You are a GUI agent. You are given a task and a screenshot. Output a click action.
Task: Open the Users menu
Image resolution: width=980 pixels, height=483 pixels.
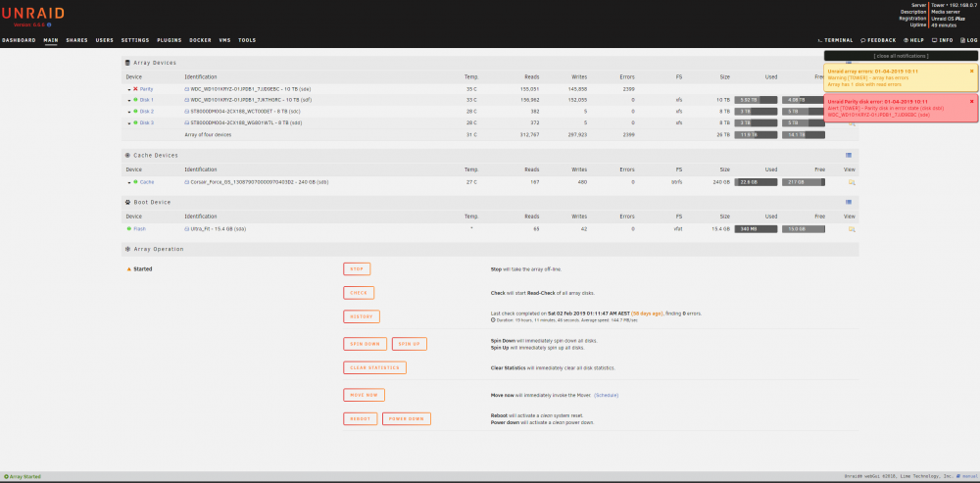tap(105, 40)
